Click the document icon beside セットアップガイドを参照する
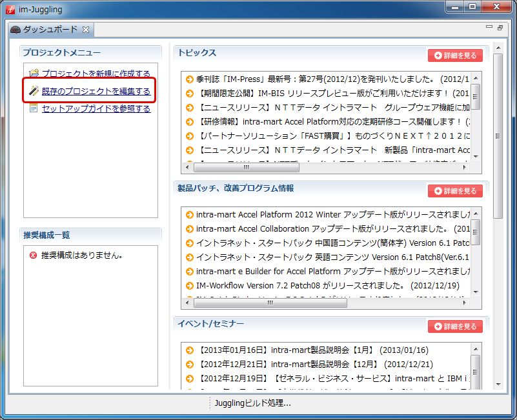The width and height of the screenshot is (517, 420). coord(34,108)
